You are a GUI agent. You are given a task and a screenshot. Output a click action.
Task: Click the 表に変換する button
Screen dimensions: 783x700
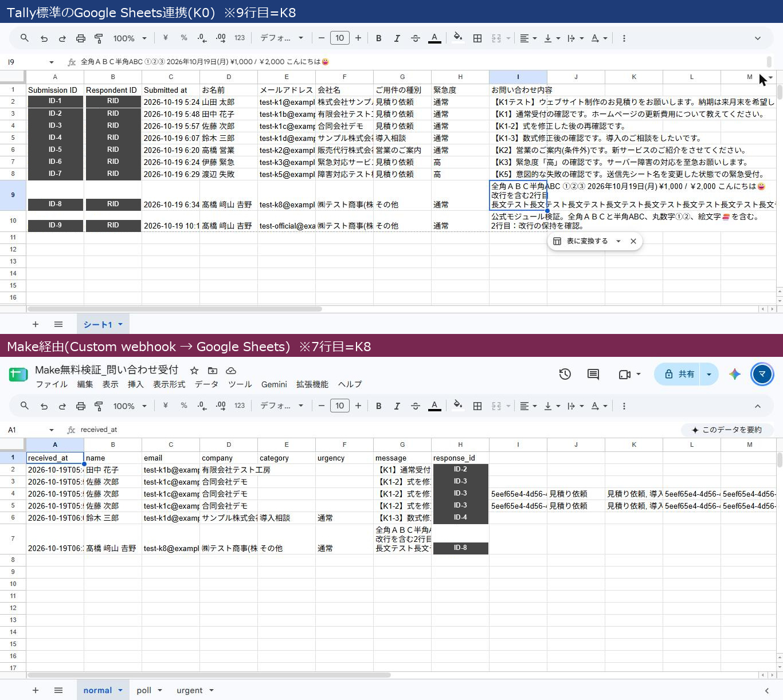(581, 241)
